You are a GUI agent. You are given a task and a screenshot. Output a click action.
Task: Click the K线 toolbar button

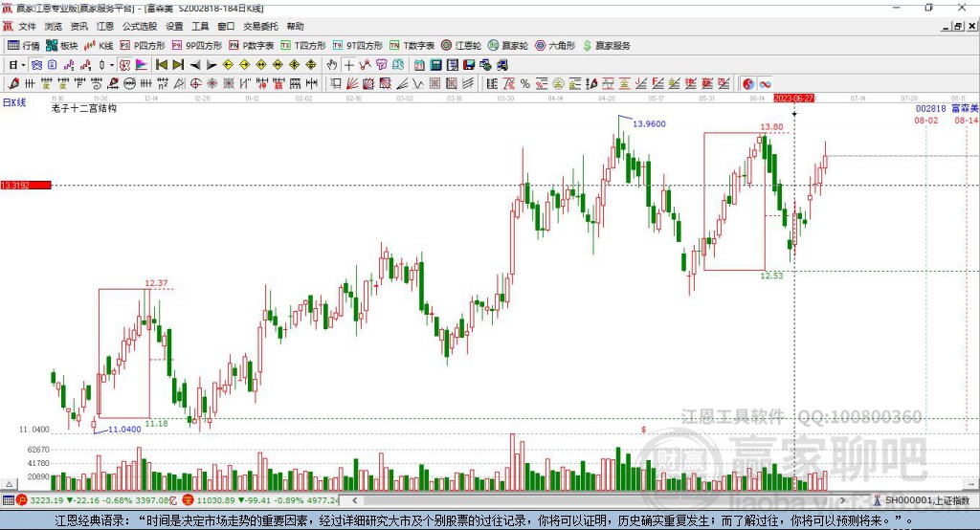coord(99,46)
